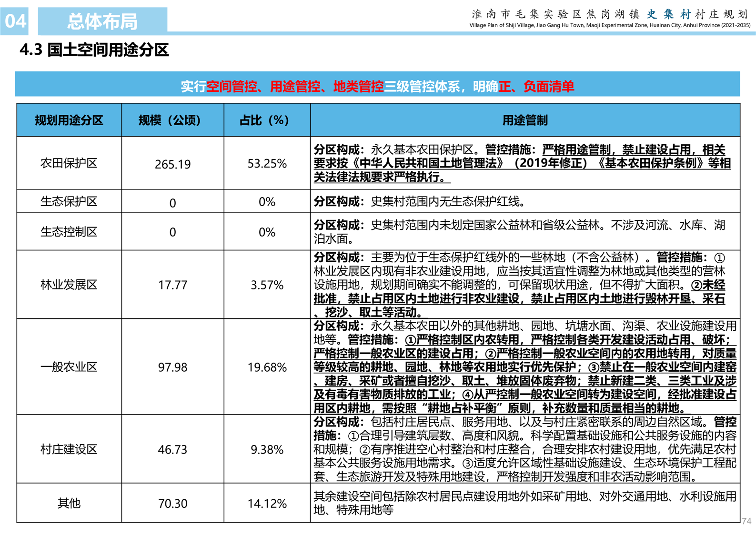Image resolution: width=756 pixels, height=534 pixels.
Task: Click the 林业发展区 row label
Action: [69, 285]
